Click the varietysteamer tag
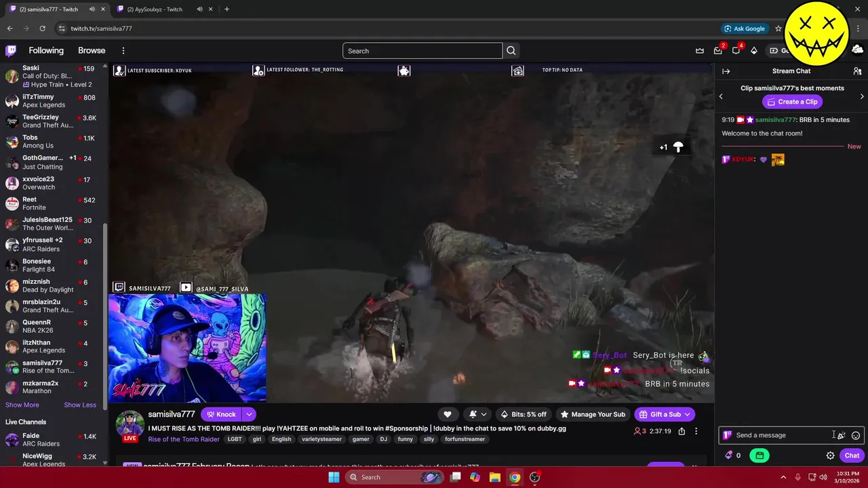This screenshot has height=488, width=868. point(321,439)
